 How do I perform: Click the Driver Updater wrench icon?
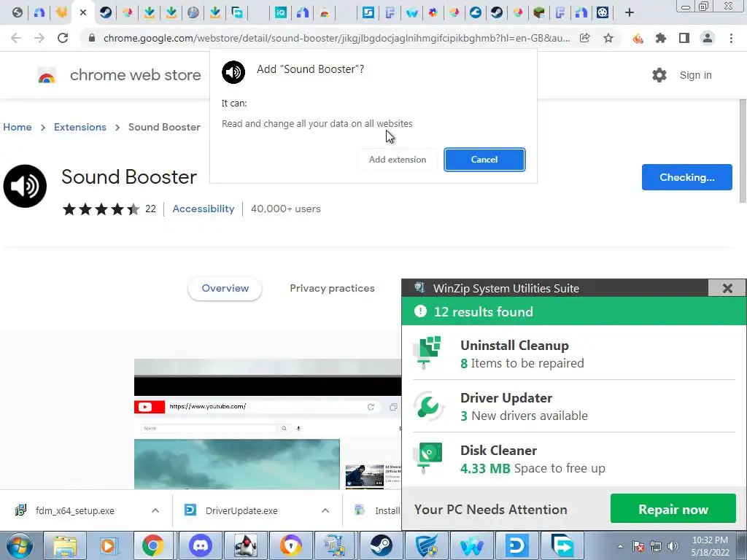[x=428, y=406]
